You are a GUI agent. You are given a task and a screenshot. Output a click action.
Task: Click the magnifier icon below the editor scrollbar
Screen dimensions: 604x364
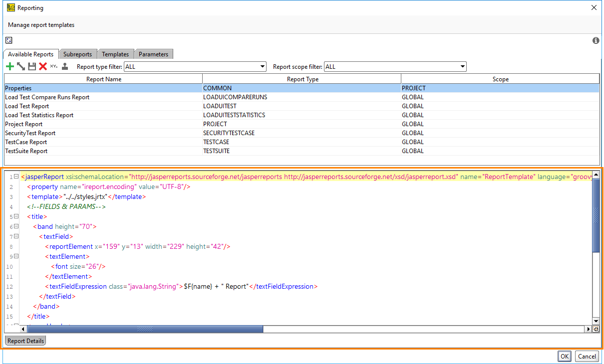pos(596,329)
